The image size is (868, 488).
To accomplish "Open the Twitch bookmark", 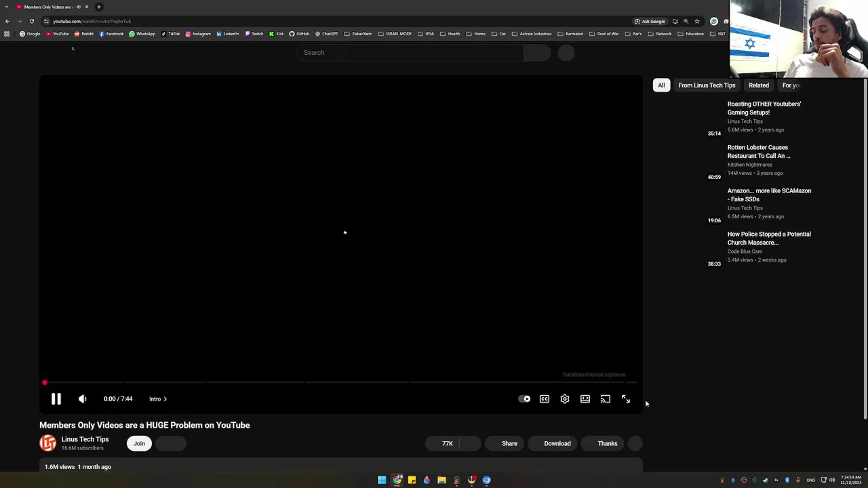I will point(254,34).
